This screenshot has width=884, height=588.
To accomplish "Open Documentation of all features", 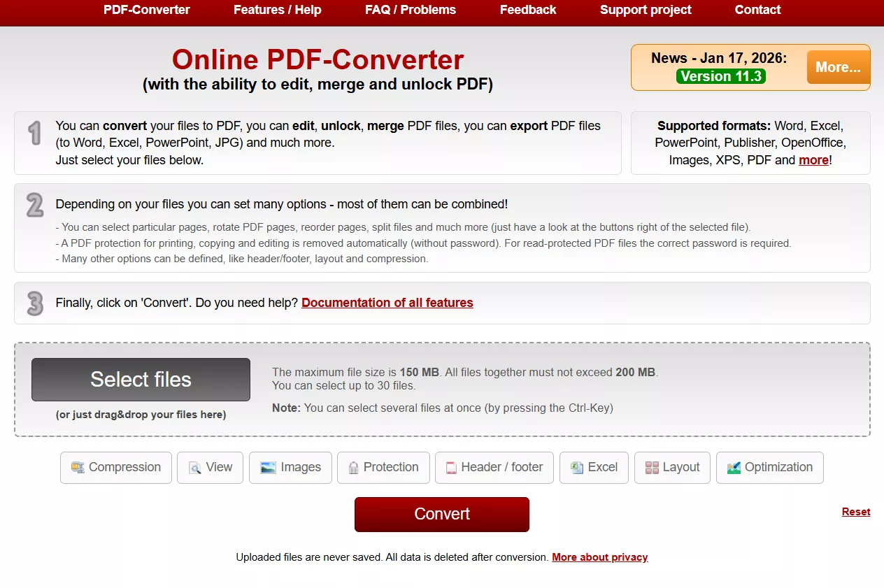I will 387,302.
